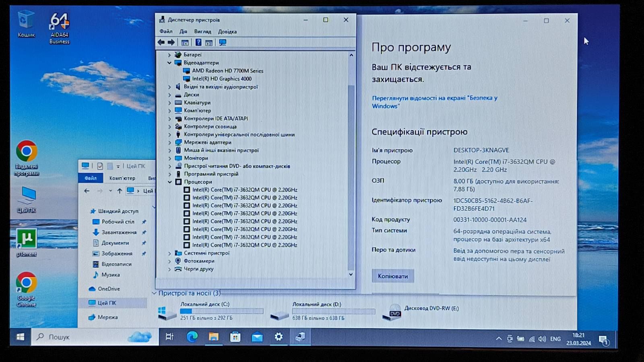Select Intel(R) HD Graphics 4000 device
Screen dimensions: 644x362
tap(222, 79)
